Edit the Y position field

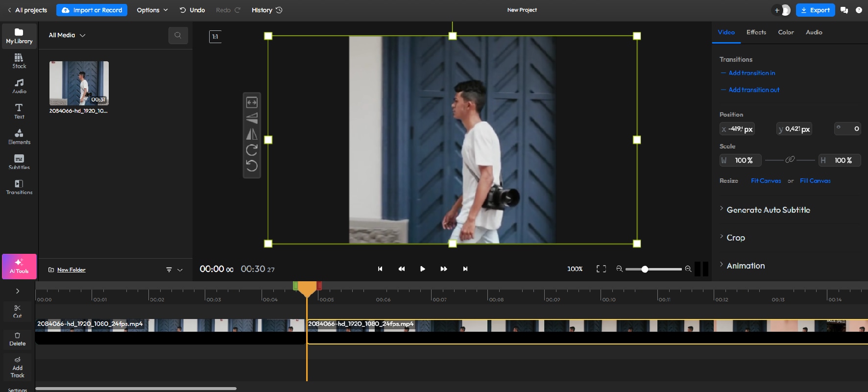click(794, 129)
